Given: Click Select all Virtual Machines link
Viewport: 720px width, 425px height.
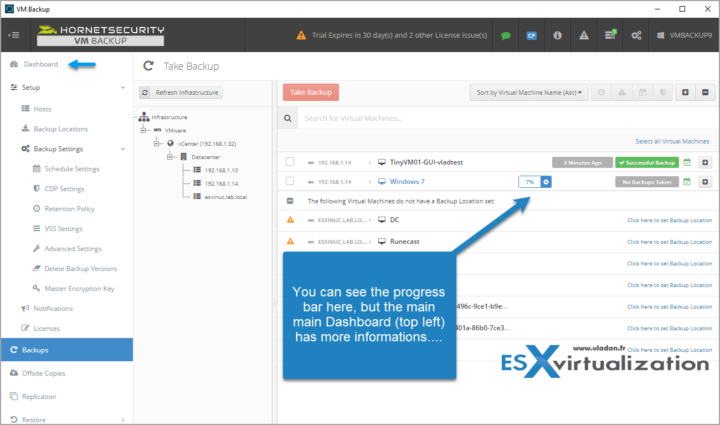Looking at the screenshot, I should pyautogui.click(x=673, y=141).
